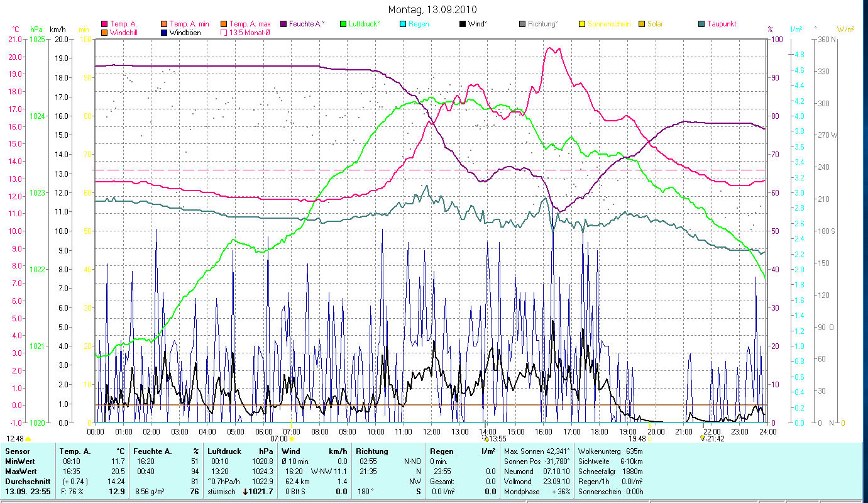868x503 pixels.
Task: Click the 12:00 label on the time axis
Action: tap(432, 432)
